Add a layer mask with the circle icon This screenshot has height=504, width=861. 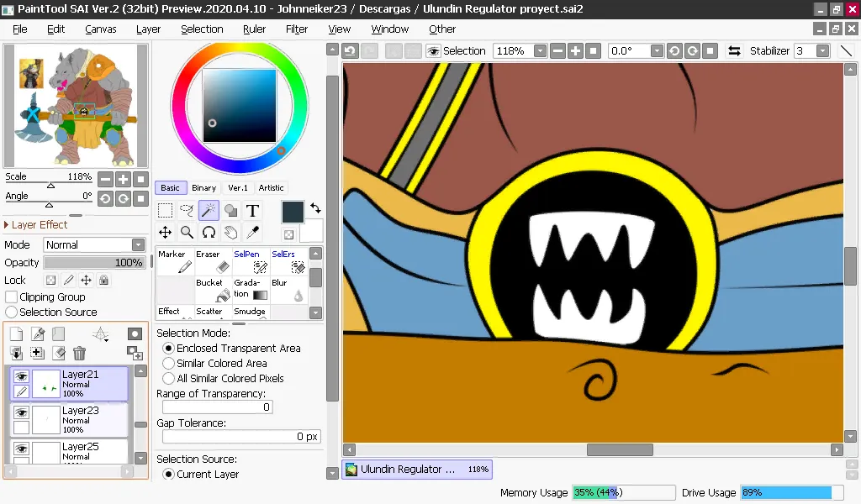point(135,334)
